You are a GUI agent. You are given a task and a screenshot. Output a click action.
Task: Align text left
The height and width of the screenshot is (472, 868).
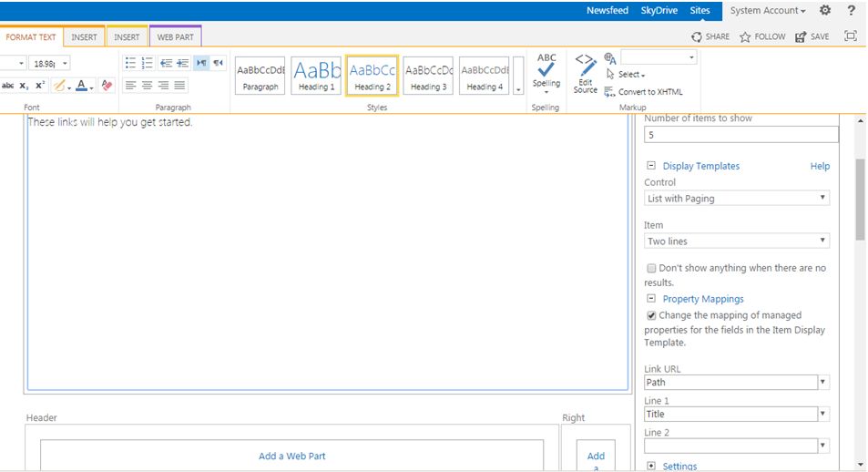[130, 86]
